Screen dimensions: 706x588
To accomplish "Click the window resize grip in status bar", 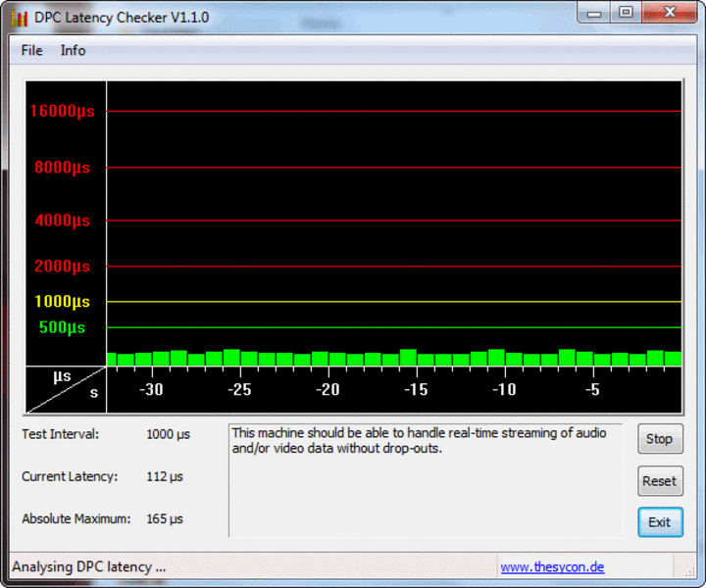I will 689,571.
